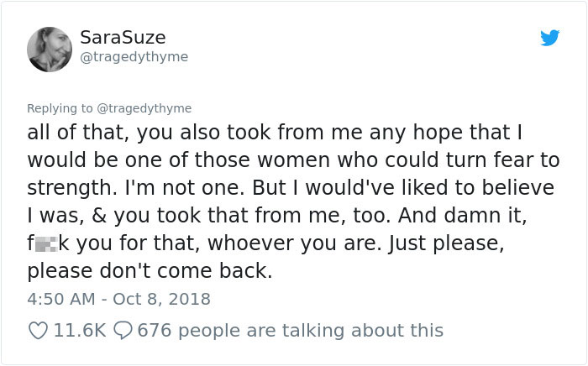The height and width of the screenshot is (366, 588).
Task: Click the 11.6K like count
Action: pos(79,330)
